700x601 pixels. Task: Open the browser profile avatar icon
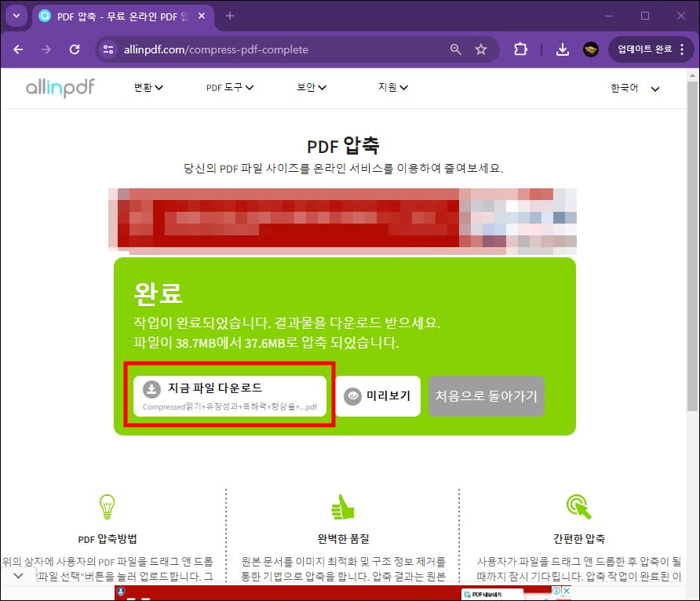tap(589, 49)
